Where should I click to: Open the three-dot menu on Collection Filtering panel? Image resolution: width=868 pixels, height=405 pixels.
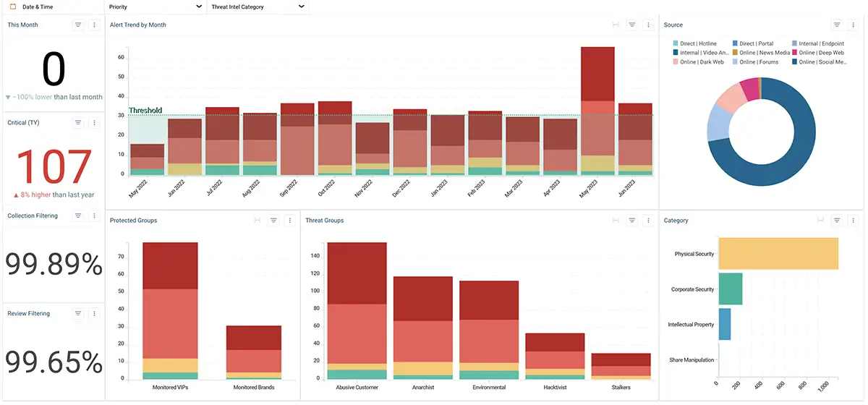pyautogui.click(x=94, y=216)
